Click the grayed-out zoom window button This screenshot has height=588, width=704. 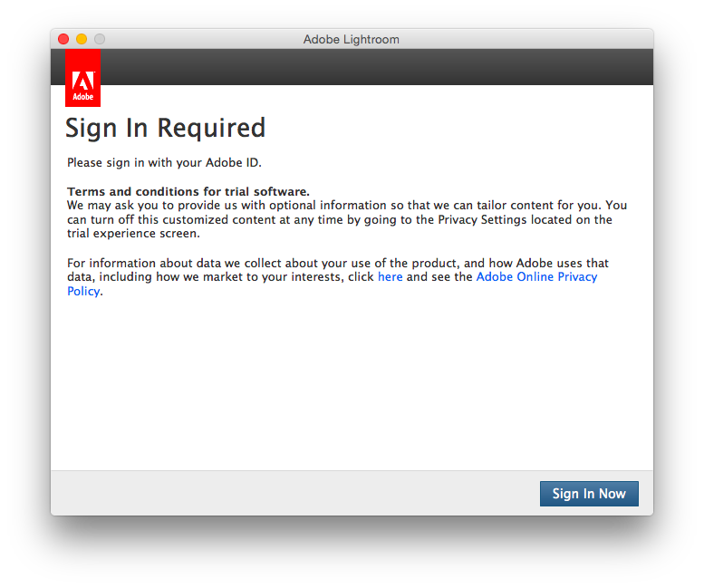tap(100, 39)
